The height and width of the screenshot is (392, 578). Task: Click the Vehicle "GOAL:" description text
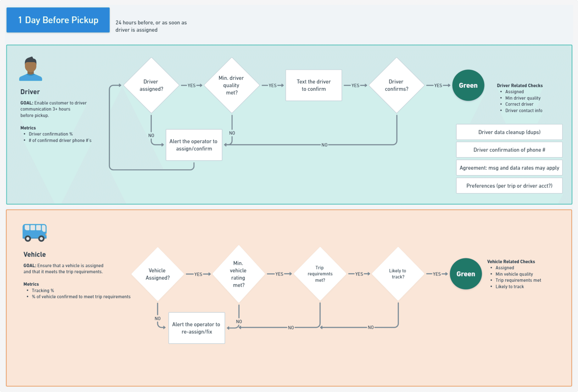(x=63, y=269)
